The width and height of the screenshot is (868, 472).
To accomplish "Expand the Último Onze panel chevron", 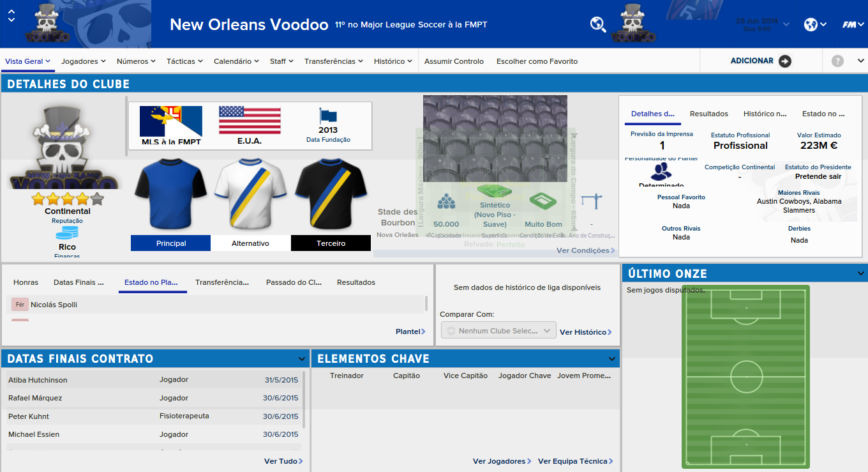I will coord(862,273).
